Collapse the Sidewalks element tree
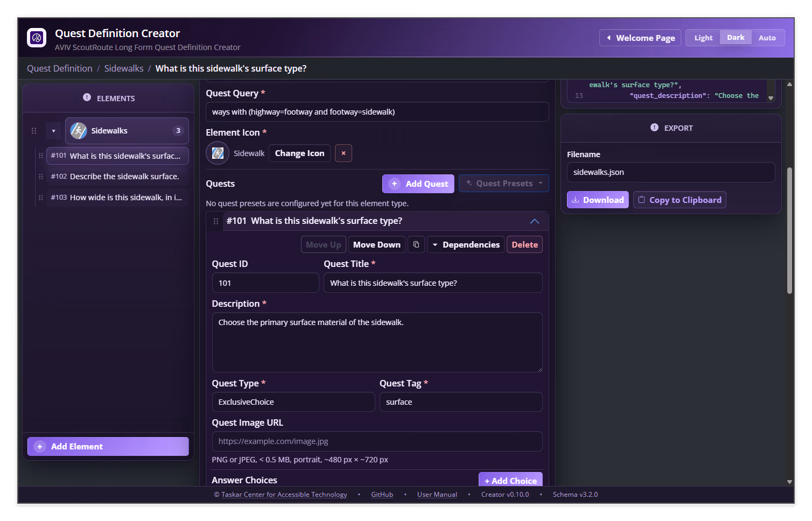Screen dimensions: 812x521 53,131
